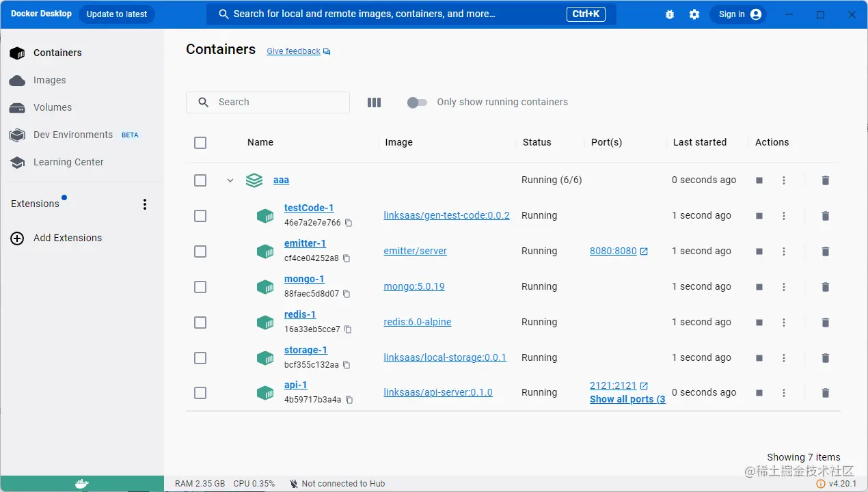This screenshot has height=492, width=868.
Task: Go to Containers in sidebar
Action: pos(82,53)
